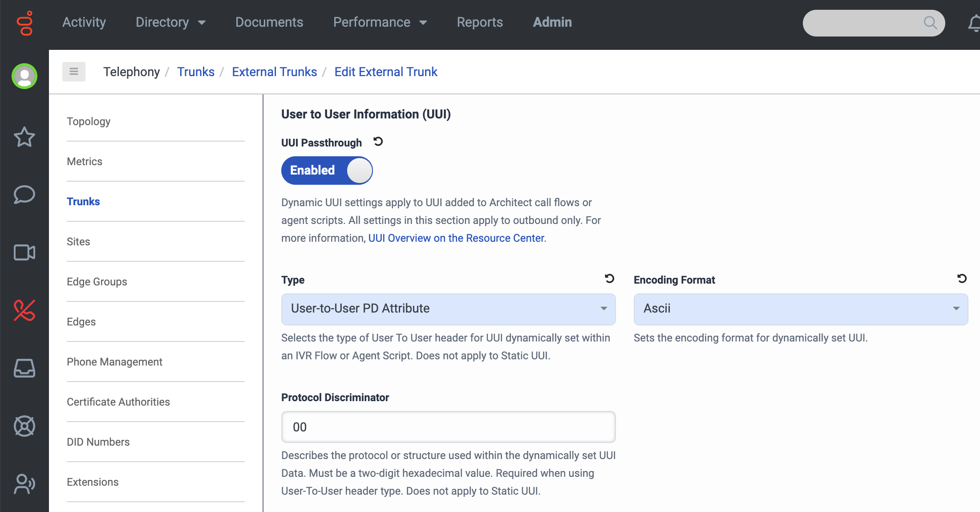Viewport: 980px width, 512px height.
Task: Click the favorites star icon in sidebar
Action: click(24, 137)
